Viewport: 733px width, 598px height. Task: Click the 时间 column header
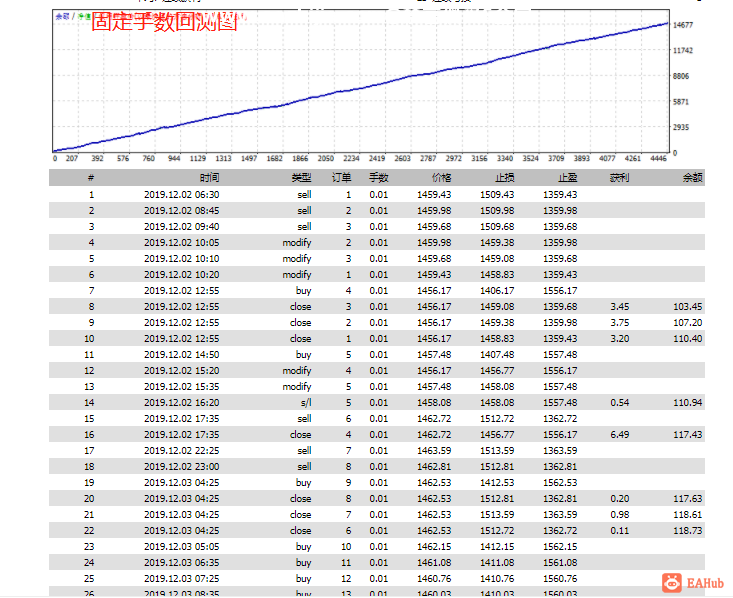(209, 178)
